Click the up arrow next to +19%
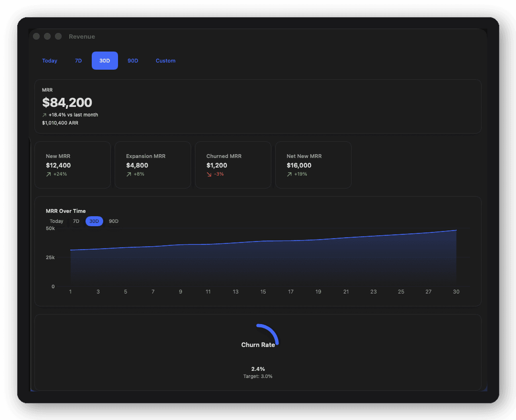Screen dimensions: 516x420 click(x=289, y=174)
